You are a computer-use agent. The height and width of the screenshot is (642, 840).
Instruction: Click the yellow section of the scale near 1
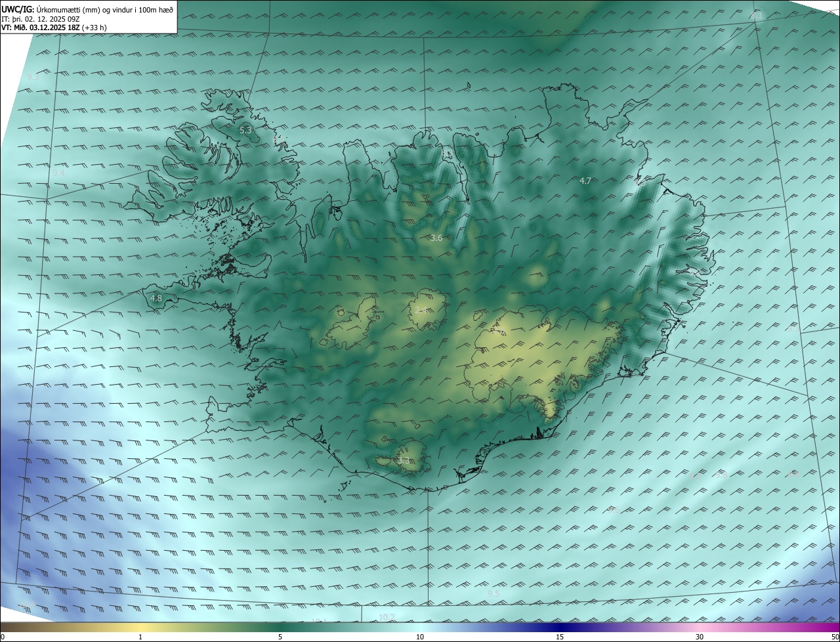coord(140,627)
